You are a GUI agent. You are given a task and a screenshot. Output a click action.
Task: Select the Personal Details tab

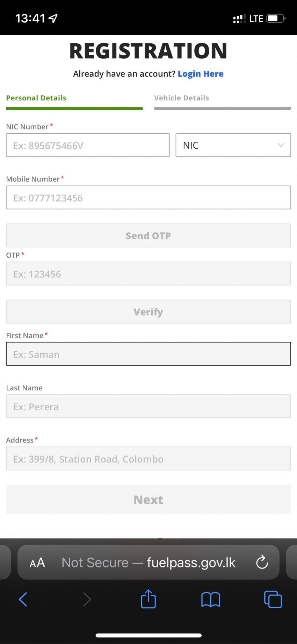point(36,98)
